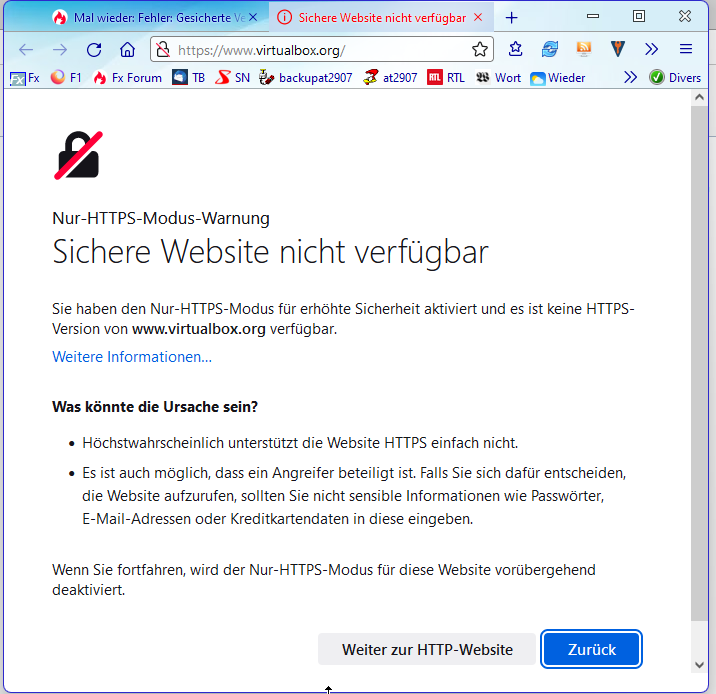Open the at2907 bookmark
The width and height of the screenshot is (716, 694).
(x=390, y=78)
